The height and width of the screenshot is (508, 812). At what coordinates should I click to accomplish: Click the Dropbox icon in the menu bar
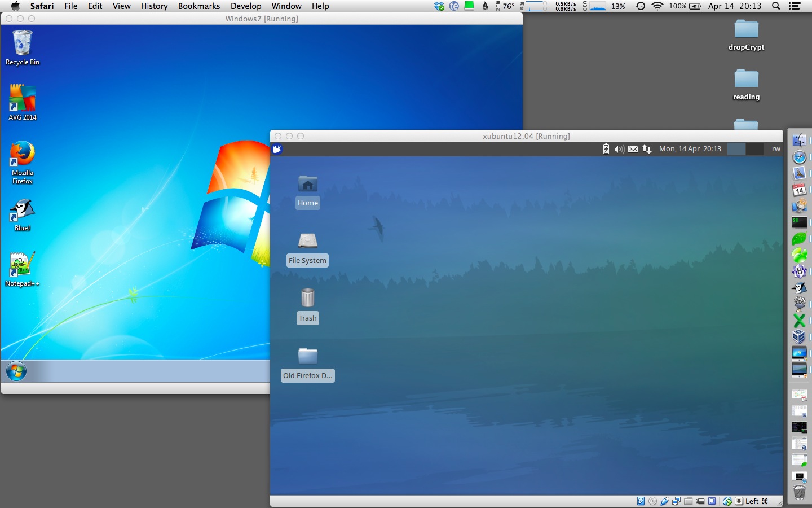(x=439, y=6)
